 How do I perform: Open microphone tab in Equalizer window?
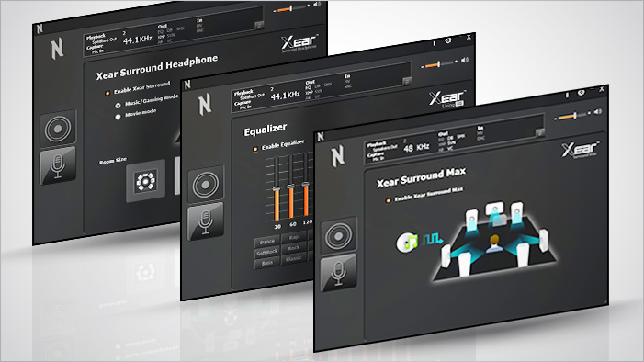[x=206, y=221]
